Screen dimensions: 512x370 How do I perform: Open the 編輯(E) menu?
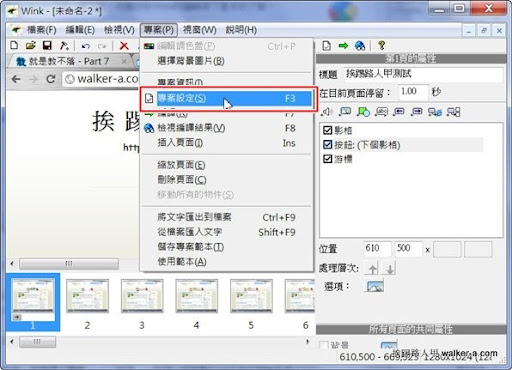(80, 30)
